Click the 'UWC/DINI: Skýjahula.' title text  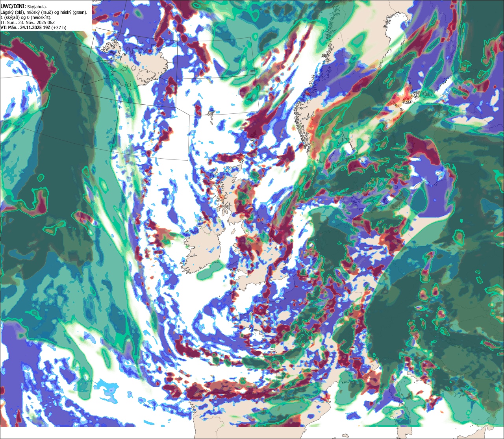point(24,6)
